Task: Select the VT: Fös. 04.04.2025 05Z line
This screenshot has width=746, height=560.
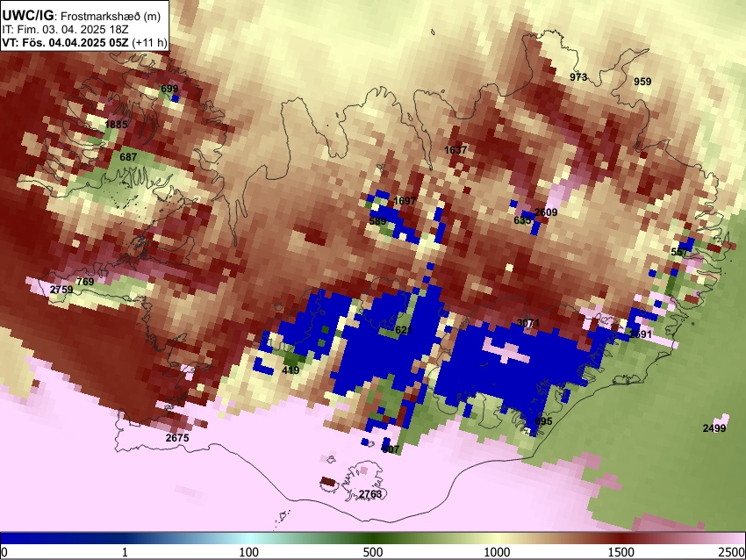Action: (84, 42)
